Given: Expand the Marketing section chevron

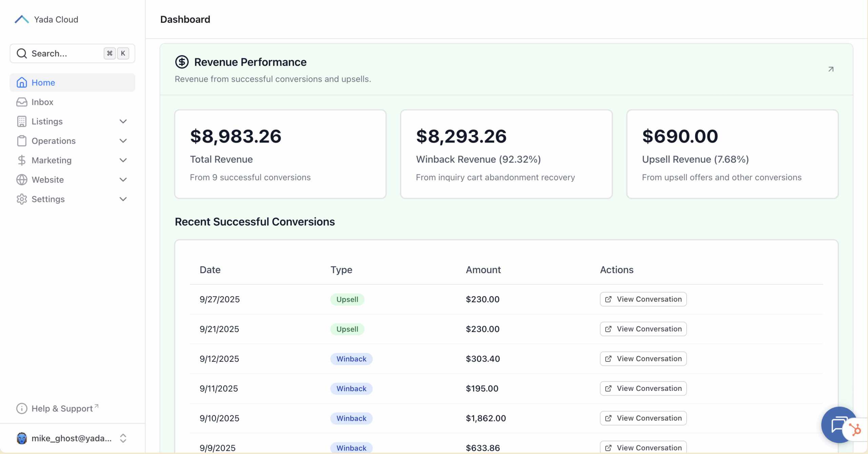Looking at the screenshot, I should click(123, 160).
